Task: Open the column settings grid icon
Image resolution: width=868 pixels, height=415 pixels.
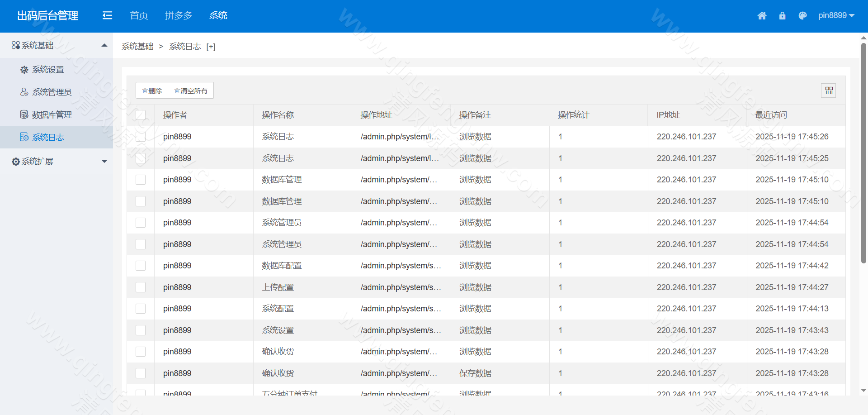Action: point(829,91)
